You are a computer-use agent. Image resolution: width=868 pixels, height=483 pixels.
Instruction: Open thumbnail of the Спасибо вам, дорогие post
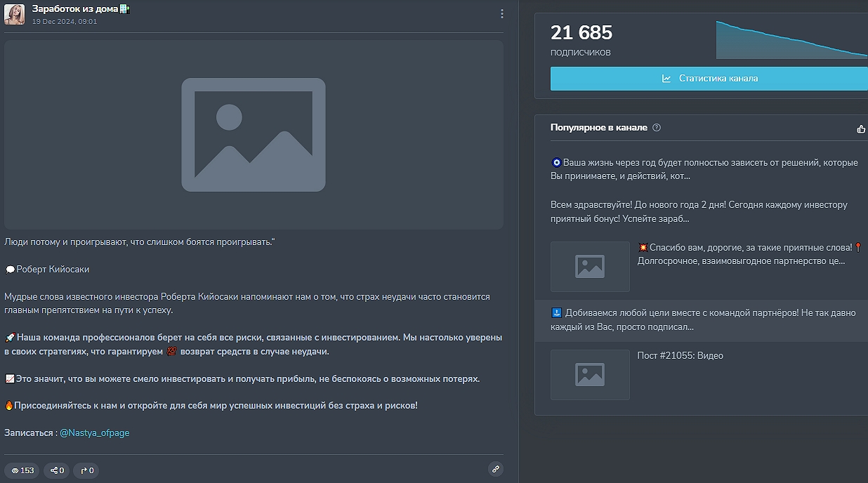coord(590,267)
